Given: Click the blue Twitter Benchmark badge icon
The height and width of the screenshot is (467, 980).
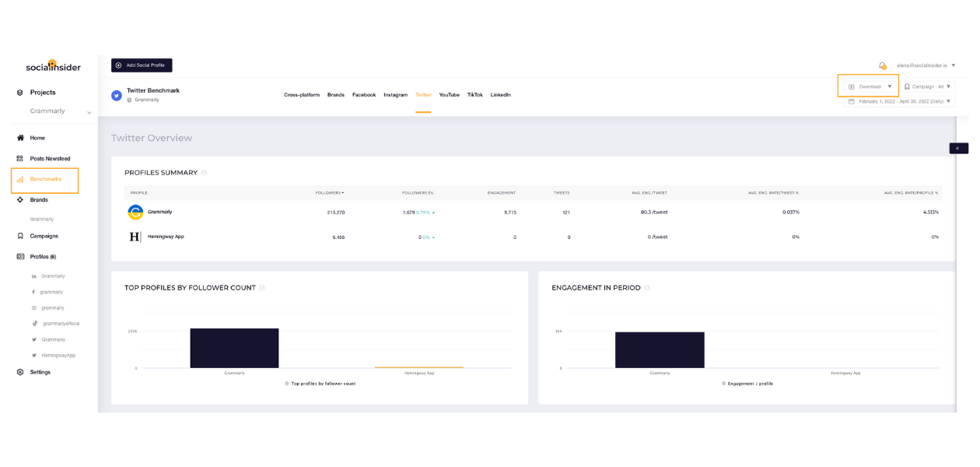Looking at the screenshot, I should [117, 95].
